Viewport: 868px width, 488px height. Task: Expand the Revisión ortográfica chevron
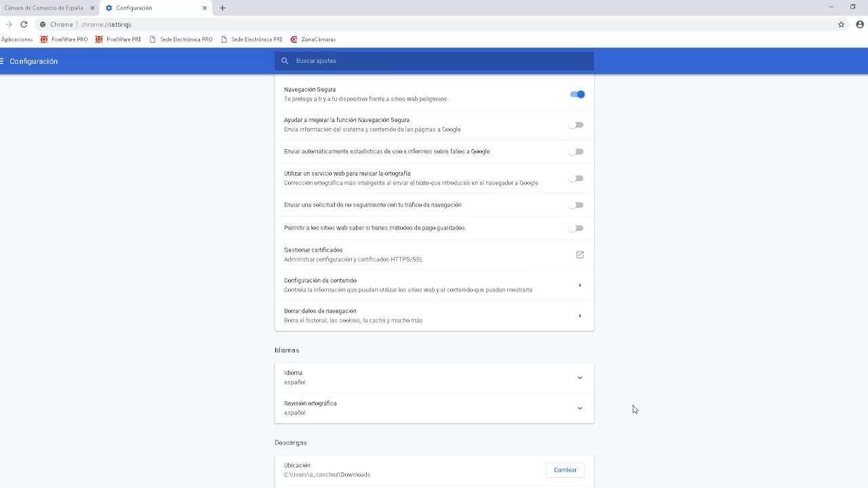click(x=580, y=408)
